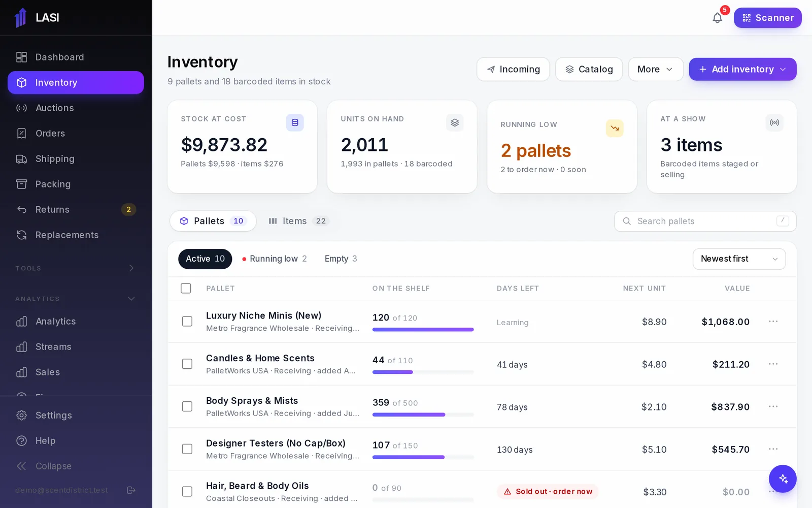Open the sparkle assistant floating button

(x=783, y=479)
